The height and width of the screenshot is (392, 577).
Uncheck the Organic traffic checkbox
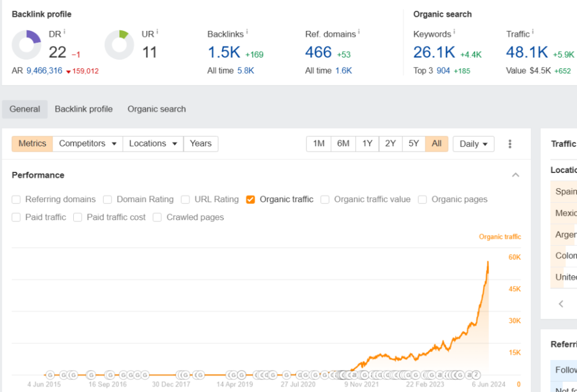[x=251, y=199]
